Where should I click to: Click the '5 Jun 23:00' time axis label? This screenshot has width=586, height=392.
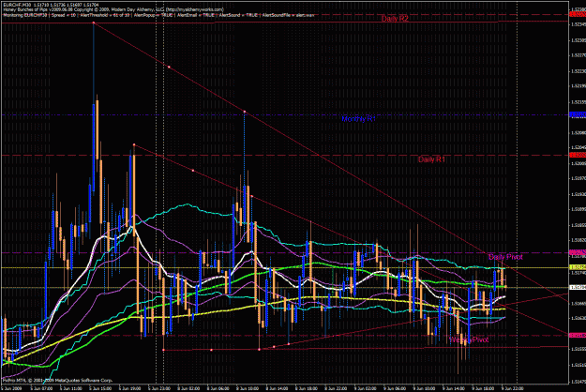pyautogui.click(x=159, y=388)
